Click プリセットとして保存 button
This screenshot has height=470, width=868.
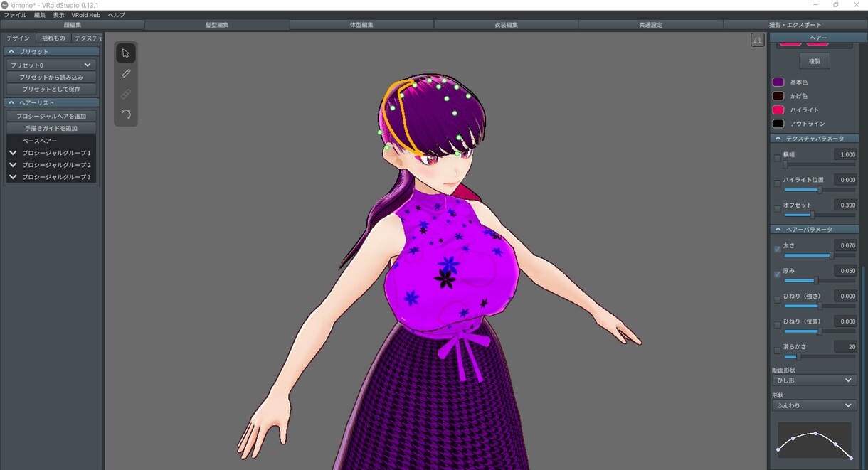point(51,89)
